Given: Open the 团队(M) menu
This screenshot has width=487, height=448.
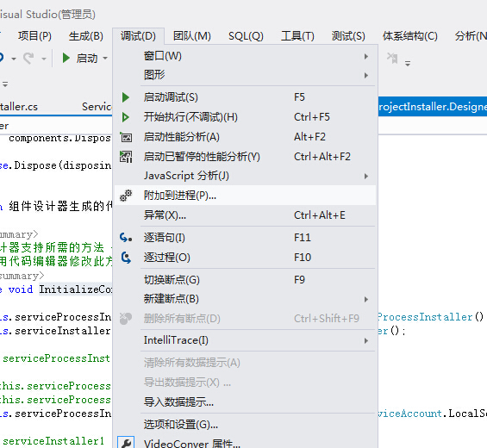Looking at the screenshot, I should 192,36.
